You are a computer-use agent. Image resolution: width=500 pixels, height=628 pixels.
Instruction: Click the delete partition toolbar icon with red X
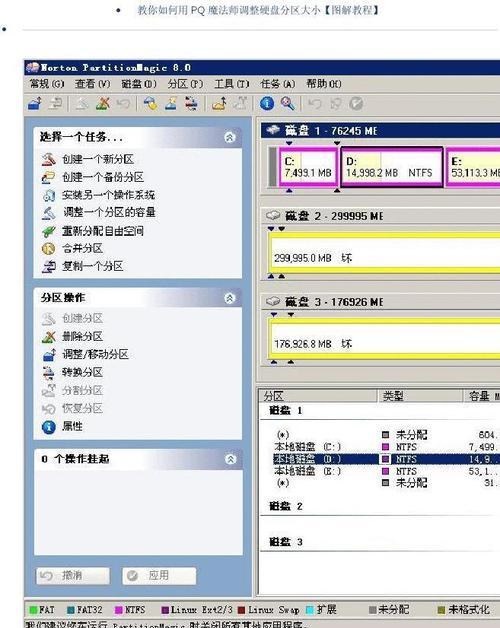click(x=103, y=104)
